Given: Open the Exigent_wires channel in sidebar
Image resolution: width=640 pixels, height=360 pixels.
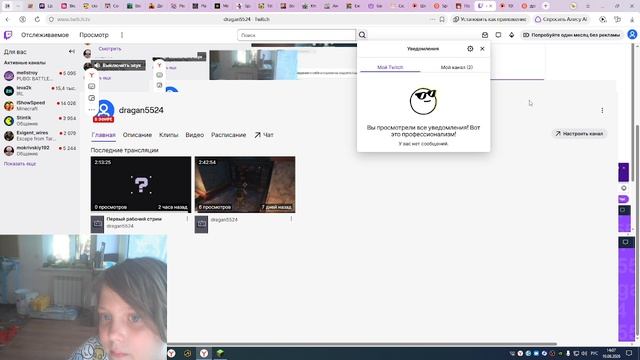Looking at the screenshot, I should click(x=40, y=136).
